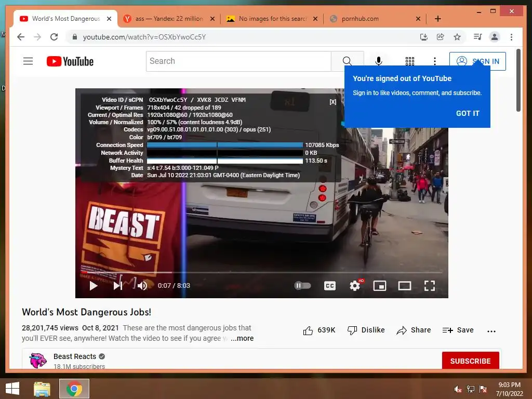Share this page from address bar

pos(441,37)
